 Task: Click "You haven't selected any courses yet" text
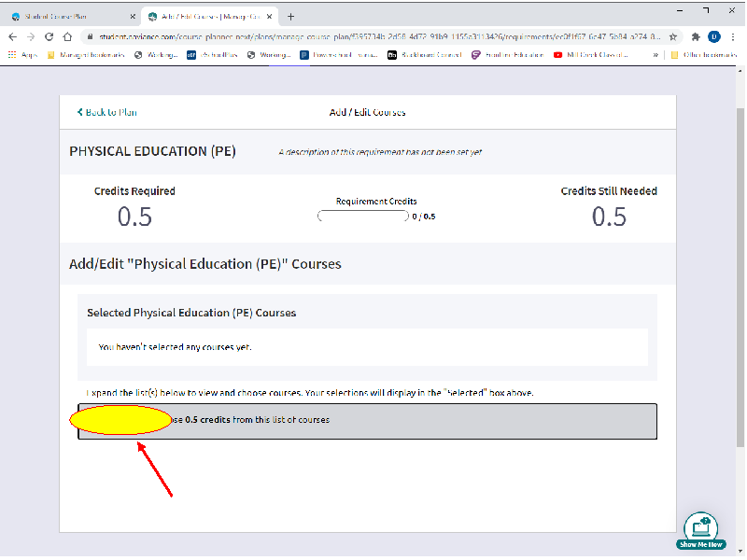pos(175,347)
